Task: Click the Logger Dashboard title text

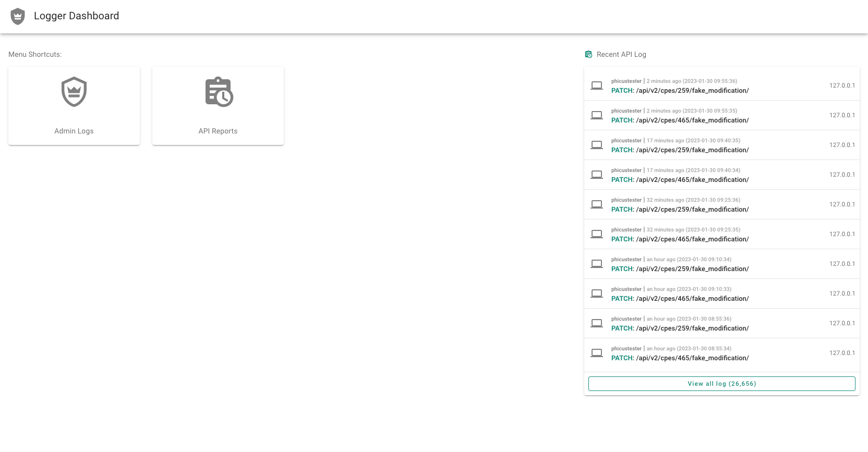Action: point(77,16)
